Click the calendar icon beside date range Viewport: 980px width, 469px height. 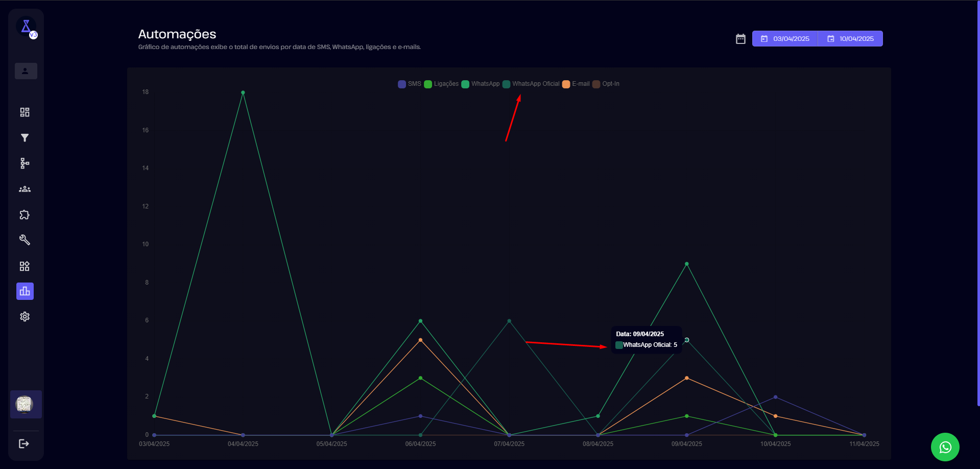[740, 39]
